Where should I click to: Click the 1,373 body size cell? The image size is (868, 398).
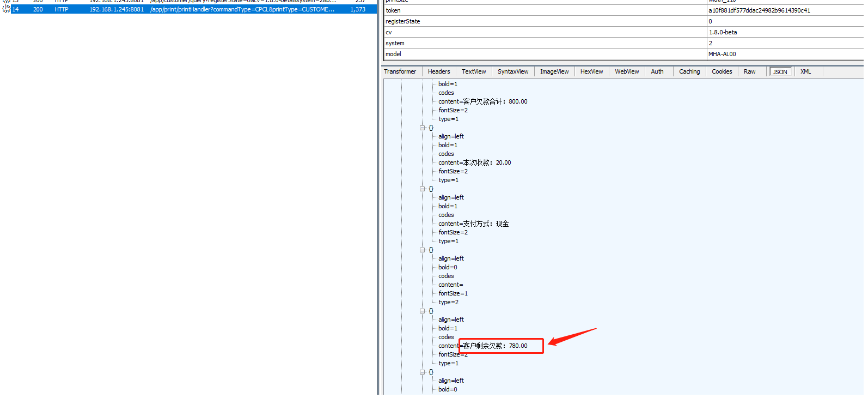pyautogui.click(x=358, y=9)
